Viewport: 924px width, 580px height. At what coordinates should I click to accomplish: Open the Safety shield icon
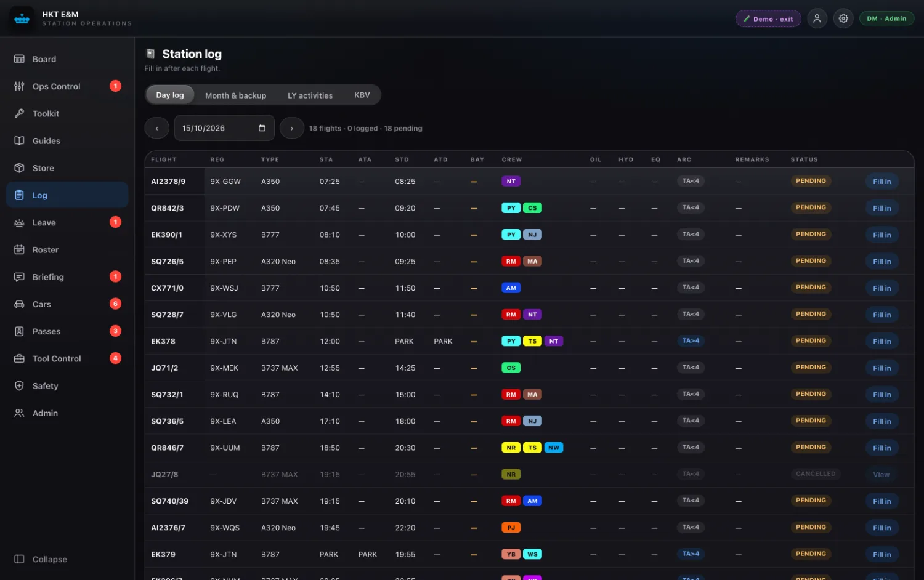click(19, 386)
